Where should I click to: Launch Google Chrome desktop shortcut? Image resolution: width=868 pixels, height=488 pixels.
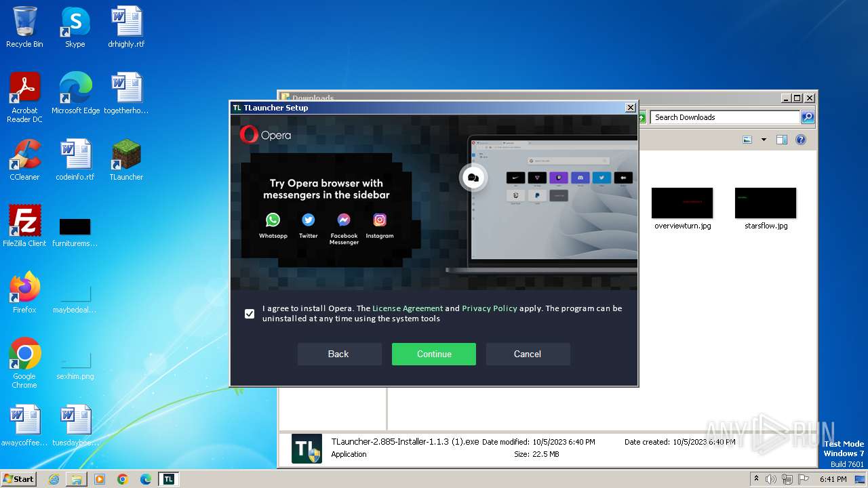tap(24, 363)
